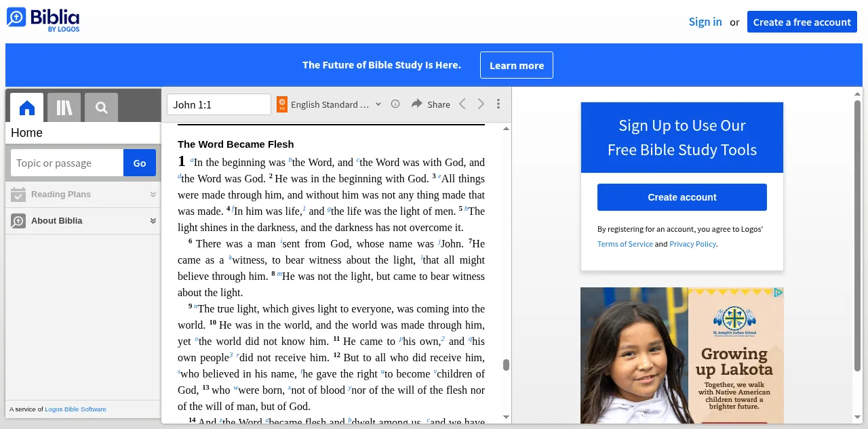The image size is (868, 429).
Task: Click the Bible text scrollbar thumb
Action: coord(506,365)
